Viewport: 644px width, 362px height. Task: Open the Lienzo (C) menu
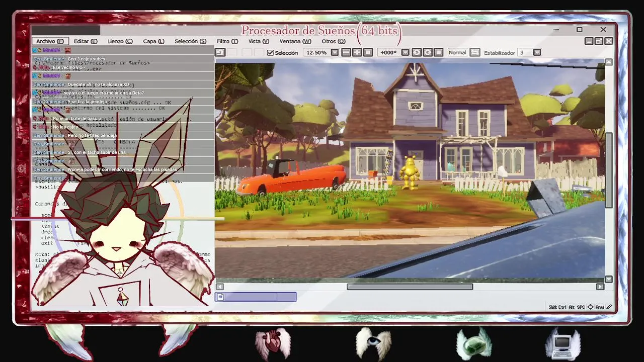[x=120, y=41]
